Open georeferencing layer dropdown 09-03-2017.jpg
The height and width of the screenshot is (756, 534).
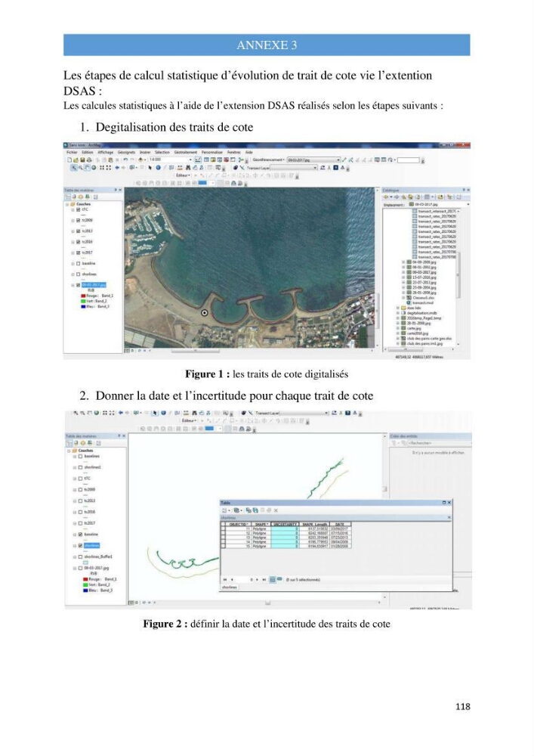point(338,160)
